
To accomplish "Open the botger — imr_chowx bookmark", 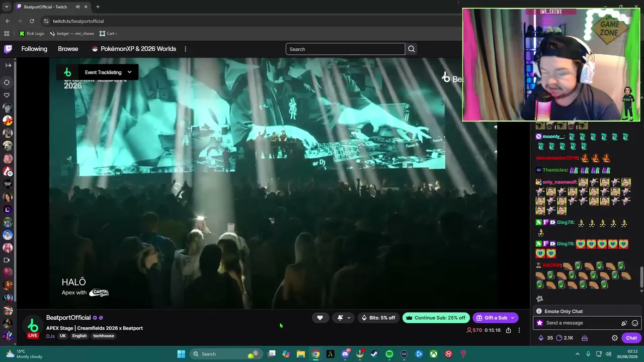I will (72, 34).
